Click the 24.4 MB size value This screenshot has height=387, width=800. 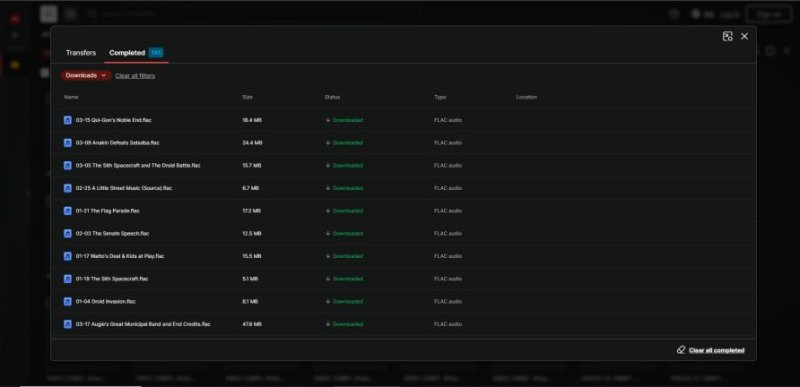click(253, 143)
